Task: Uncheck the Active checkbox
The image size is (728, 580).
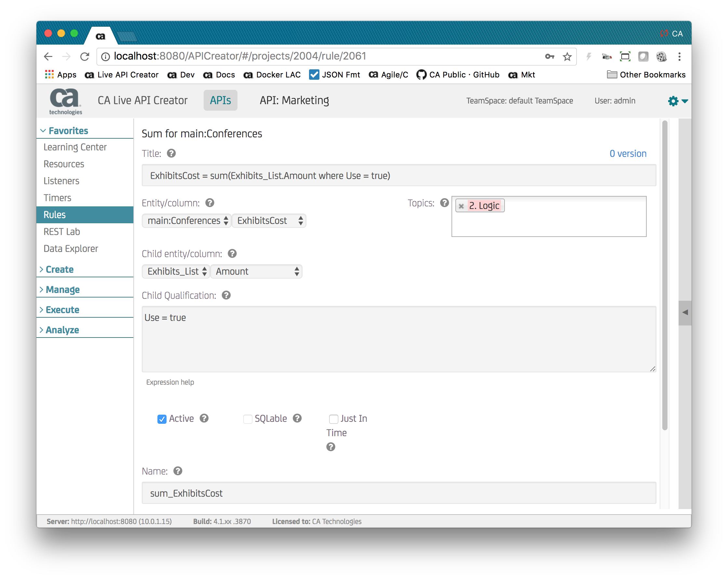Action: 162,419
